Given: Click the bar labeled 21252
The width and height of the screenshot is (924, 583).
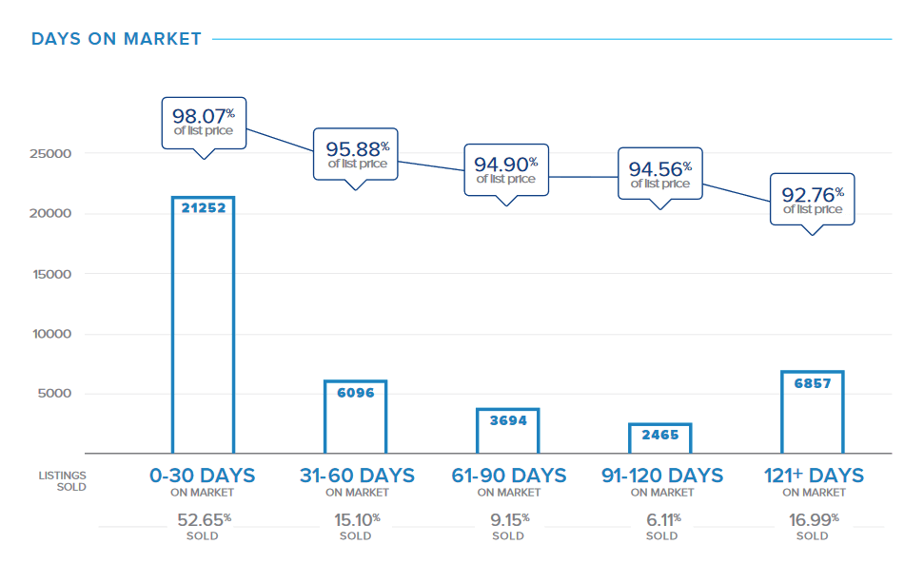Looking at the screenshot, I should [x=204, y=323].
